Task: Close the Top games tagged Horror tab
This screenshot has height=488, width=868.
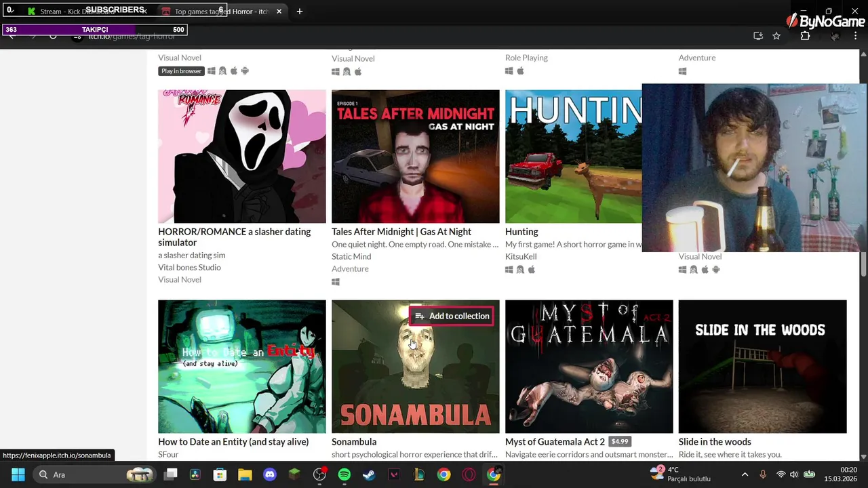Action: (x=279, y=12)
